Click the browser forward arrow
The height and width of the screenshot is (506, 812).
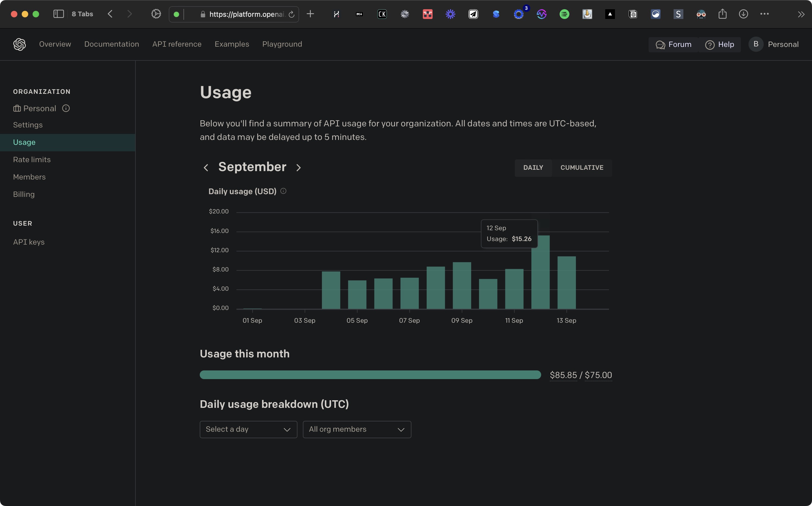coord(129,14)
